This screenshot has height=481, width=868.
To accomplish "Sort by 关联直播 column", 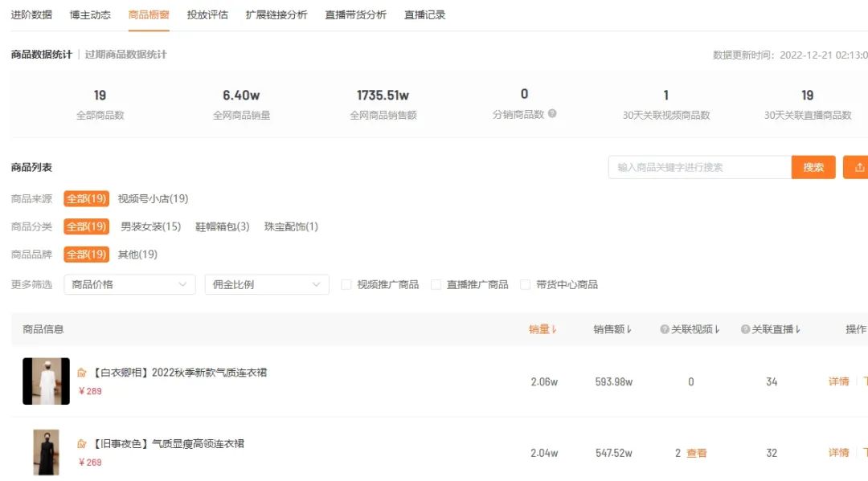I will coord(776,329).
